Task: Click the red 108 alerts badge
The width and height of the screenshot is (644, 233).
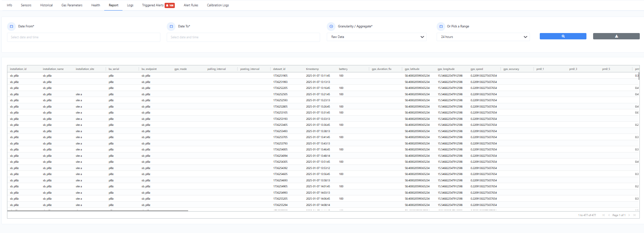Action: point(170,5)
